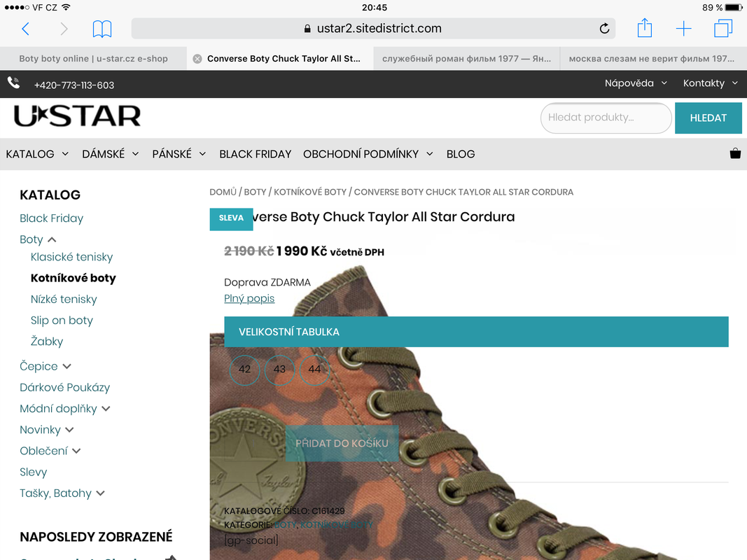Switch to Boty boty online tab

(93, 59)
